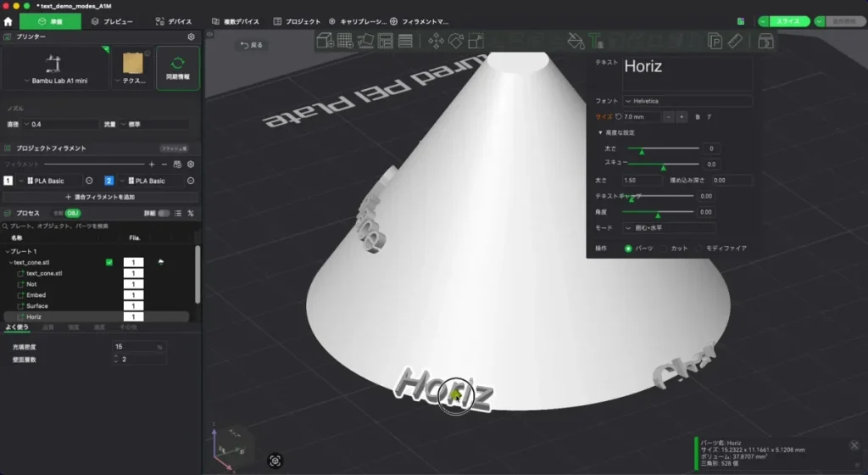Image resolution: width=868 pixels, height=475 pixels.
Task: Open the Helvetica font dropdown
Action: [687, 101]
